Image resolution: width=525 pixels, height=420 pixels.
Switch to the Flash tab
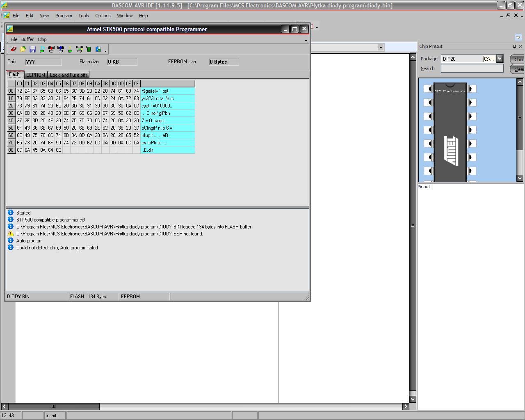(x=14, y=75)
